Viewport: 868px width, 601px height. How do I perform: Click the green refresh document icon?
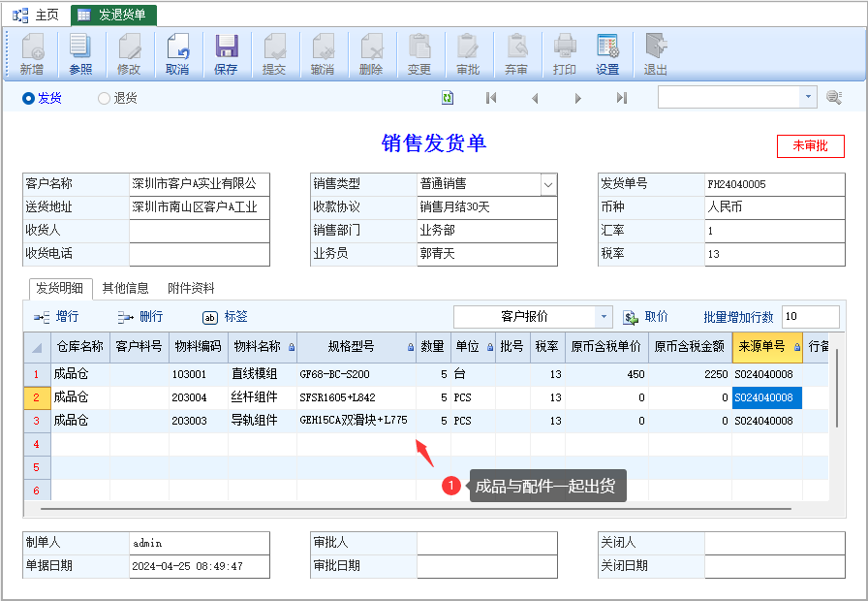pyautogui.click(x=448, y=98)
